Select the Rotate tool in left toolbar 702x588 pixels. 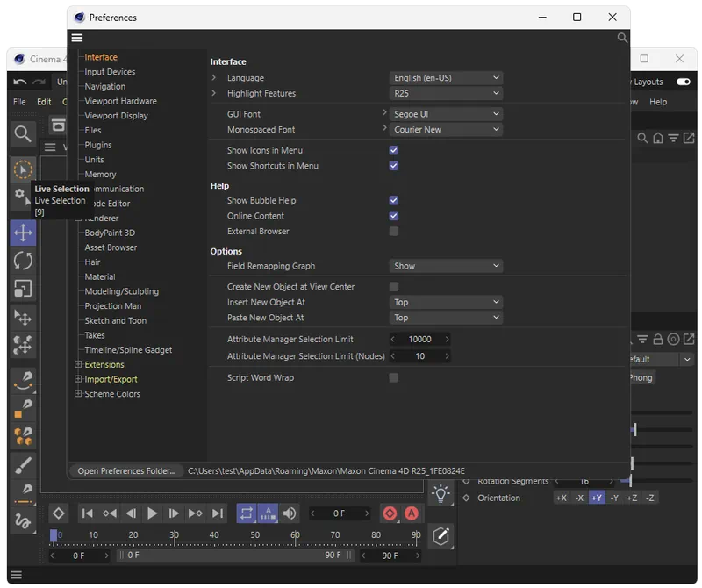[x=23, y=261]
